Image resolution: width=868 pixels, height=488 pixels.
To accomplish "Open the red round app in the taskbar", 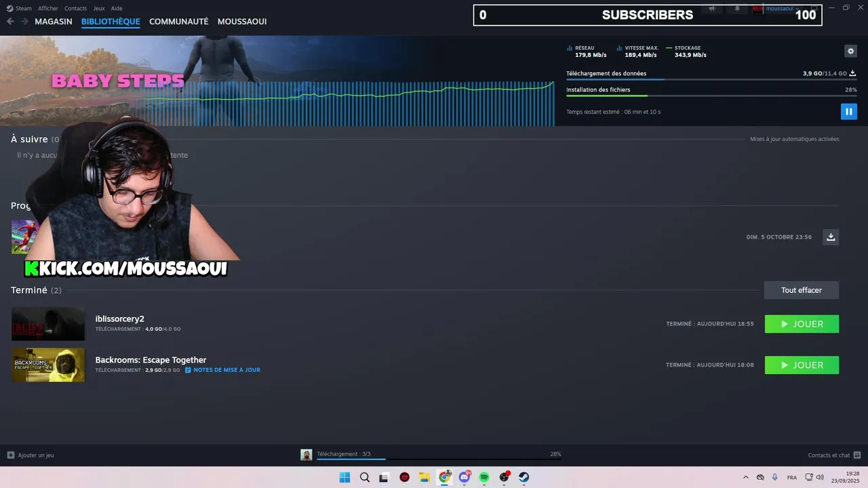I will (404, 477).
